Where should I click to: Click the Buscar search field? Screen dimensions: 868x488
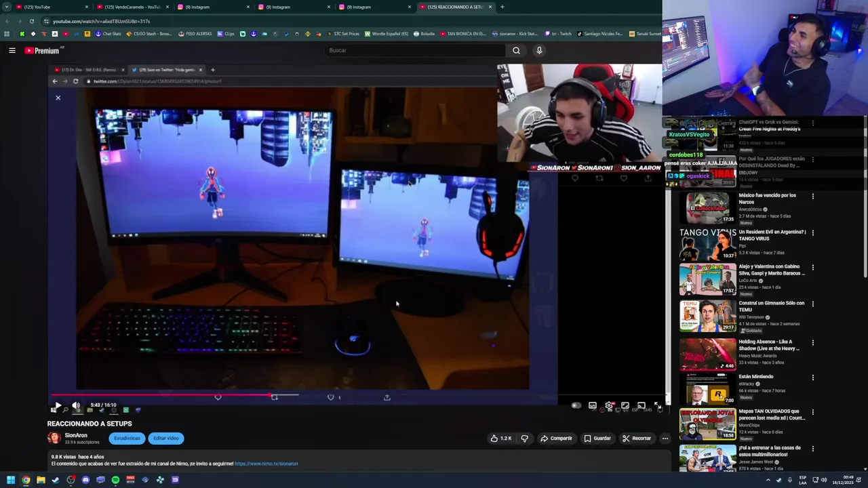414,50
